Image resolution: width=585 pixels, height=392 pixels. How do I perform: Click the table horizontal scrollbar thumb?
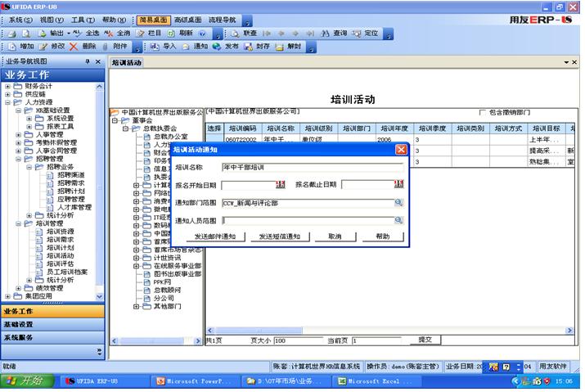click(x=258, y=331)
